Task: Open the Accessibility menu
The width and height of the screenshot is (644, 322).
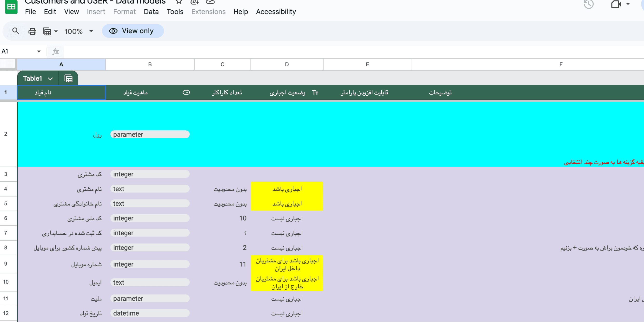Action: [276, 12]
